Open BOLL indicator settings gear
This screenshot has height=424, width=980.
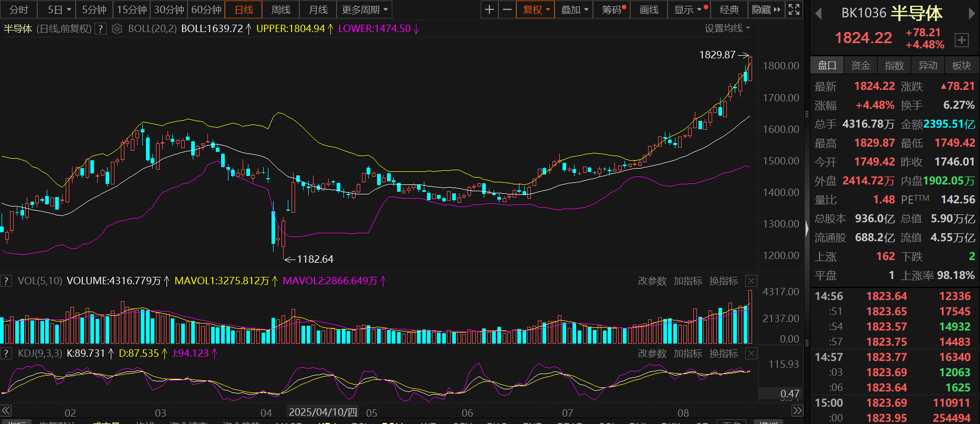pos(117,29)
